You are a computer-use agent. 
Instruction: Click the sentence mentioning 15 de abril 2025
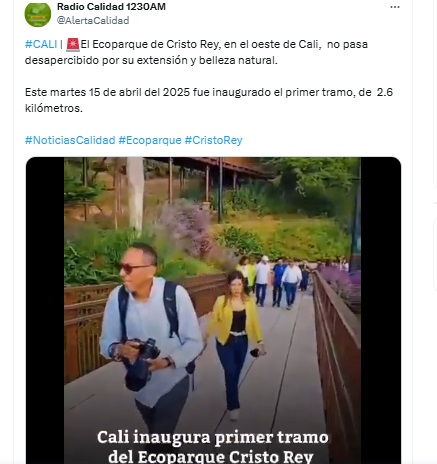tap(209, 100)
